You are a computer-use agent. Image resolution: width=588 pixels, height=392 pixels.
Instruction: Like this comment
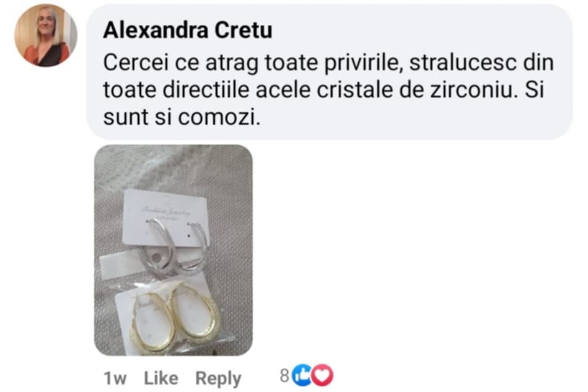161,378
